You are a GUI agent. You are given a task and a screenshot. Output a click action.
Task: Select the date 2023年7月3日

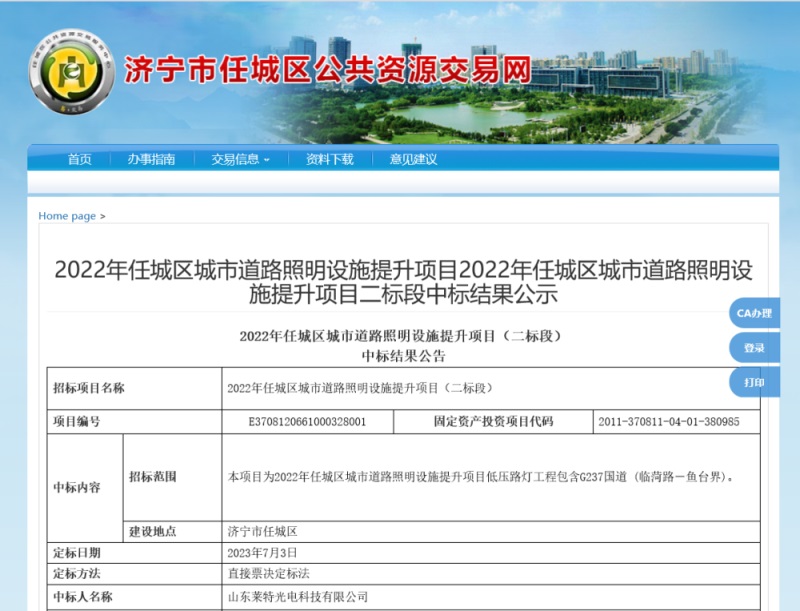click(x=262, y=553)
